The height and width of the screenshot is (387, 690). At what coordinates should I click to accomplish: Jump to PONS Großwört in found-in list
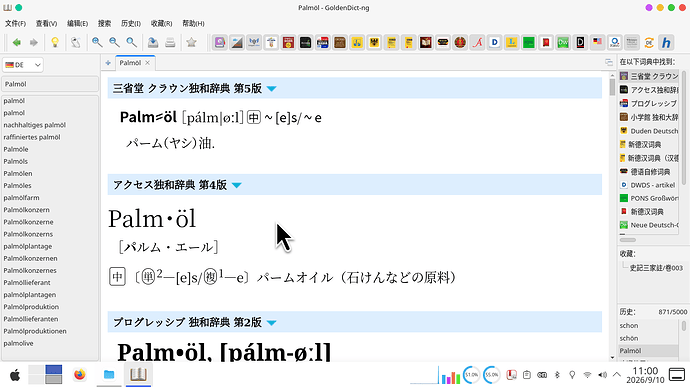[x=649, y=198]
